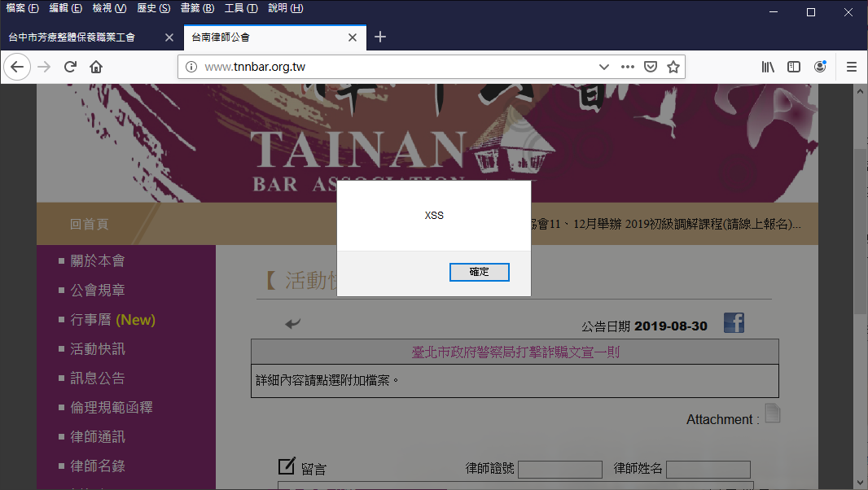Screen dimensions: 868x490
Task: Open the hamburger application menu
Action: click(852, 67)
